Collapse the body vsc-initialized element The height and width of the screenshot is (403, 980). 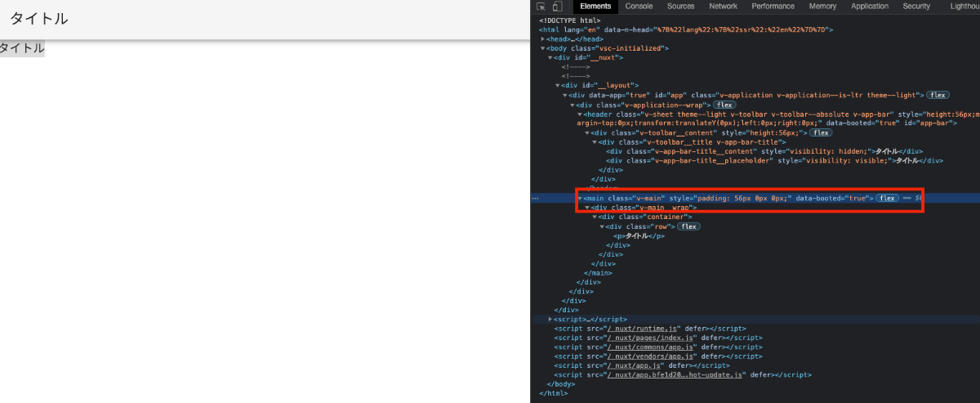pyautogui.click(x=542, y=48)
